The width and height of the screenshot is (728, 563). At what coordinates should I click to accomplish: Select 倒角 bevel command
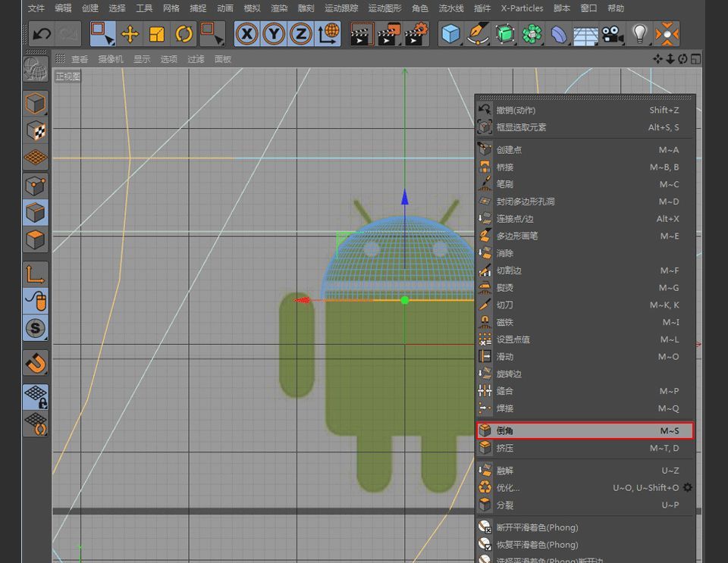(585, 431)
